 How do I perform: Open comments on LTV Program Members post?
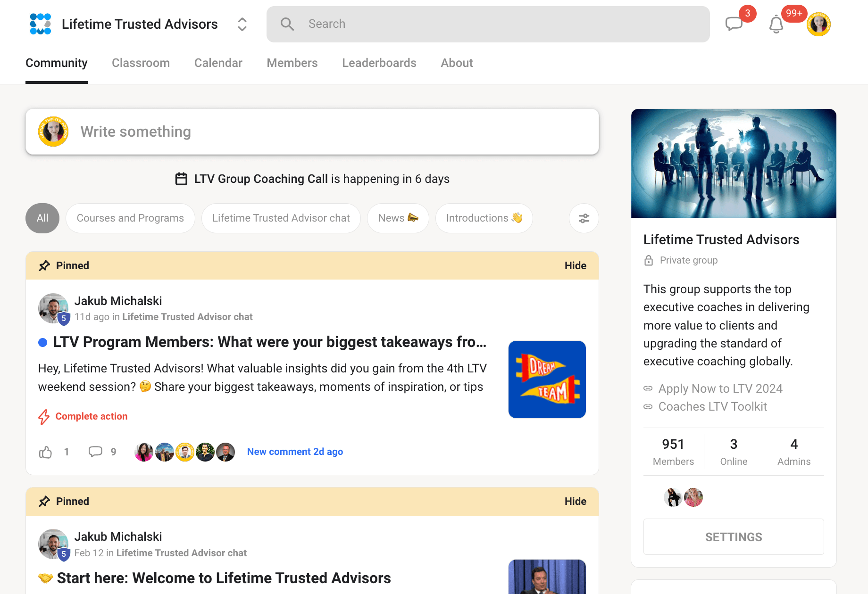[95, 452]
